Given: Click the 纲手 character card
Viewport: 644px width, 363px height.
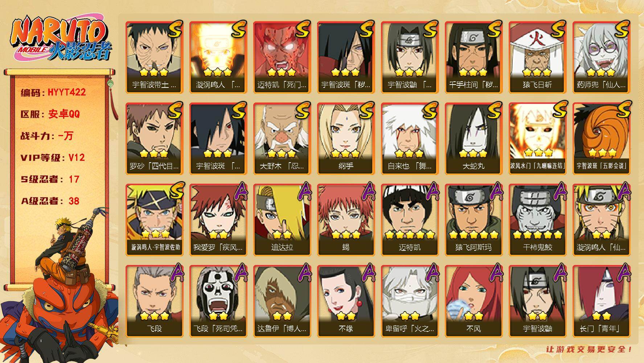Looking at the screenshot, I should coord(346,139).
